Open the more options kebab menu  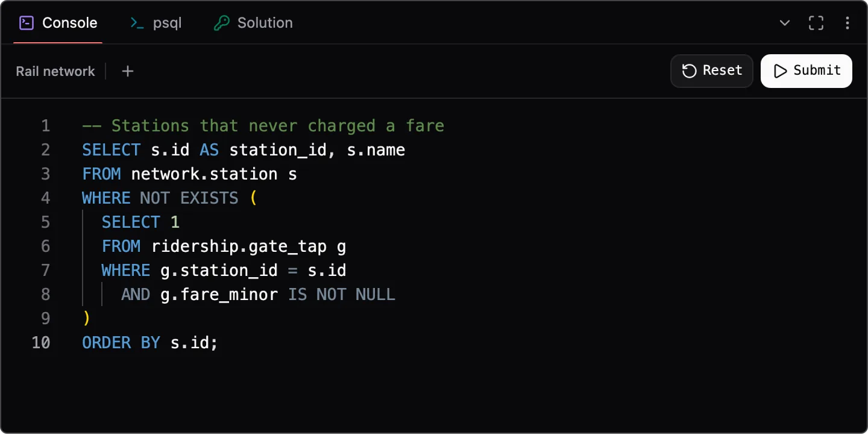pyautogui.click(x=848, y=23)
